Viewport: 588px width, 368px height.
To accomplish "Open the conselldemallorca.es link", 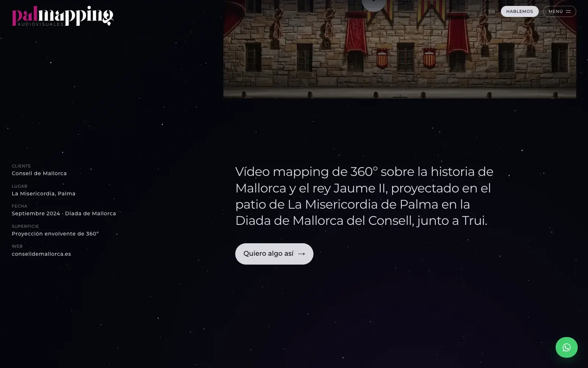I will coord(41,254).
